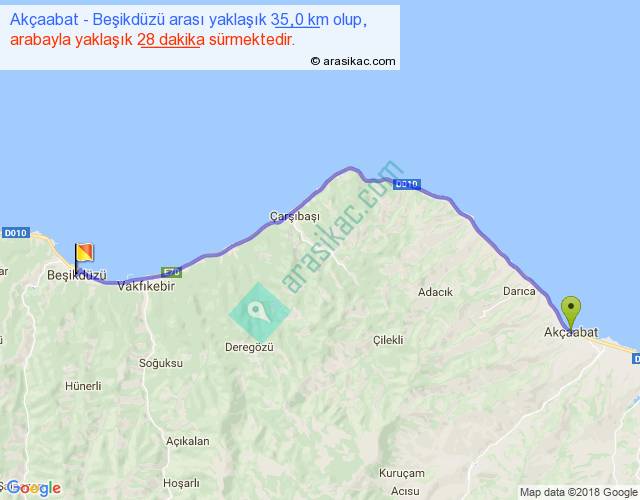640x500 pixels.
Task: Select the Vakfıkebir town label
Action: pyautogui.click(x=146, y=286)
